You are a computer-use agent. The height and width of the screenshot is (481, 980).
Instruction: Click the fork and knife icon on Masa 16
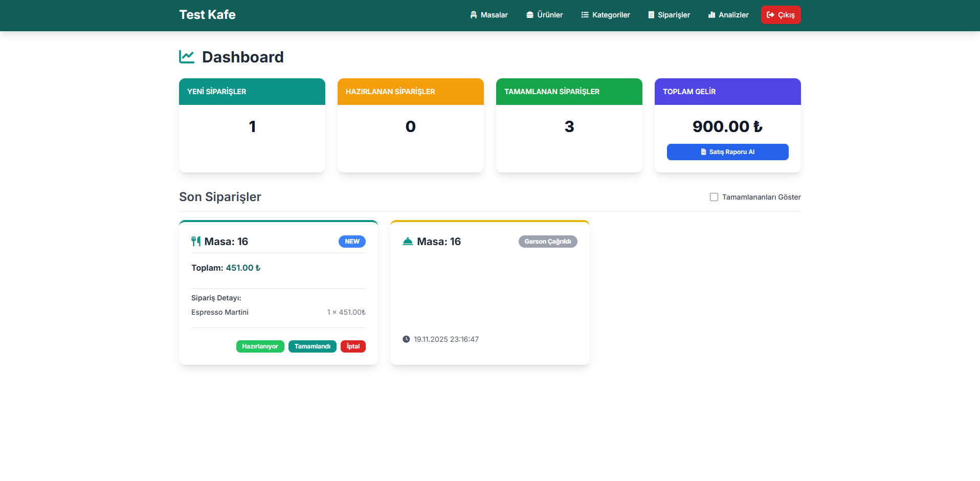[x=196, y=242]
